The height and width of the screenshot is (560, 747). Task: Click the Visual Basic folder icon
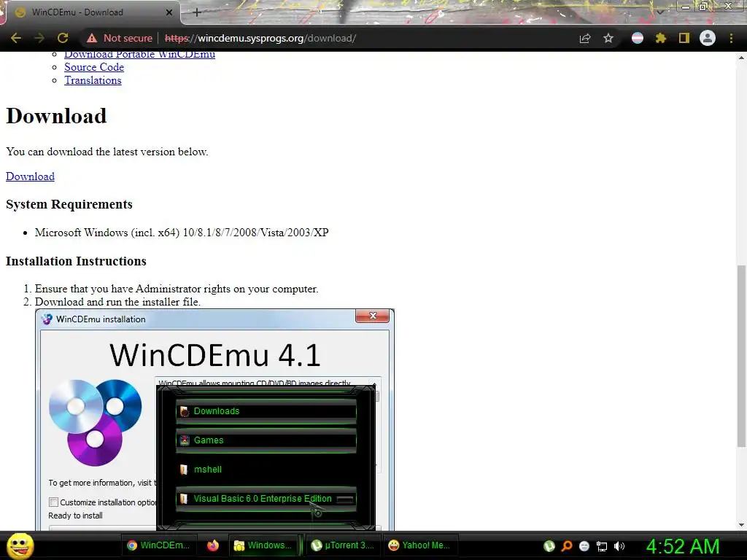tap(184, 499)
